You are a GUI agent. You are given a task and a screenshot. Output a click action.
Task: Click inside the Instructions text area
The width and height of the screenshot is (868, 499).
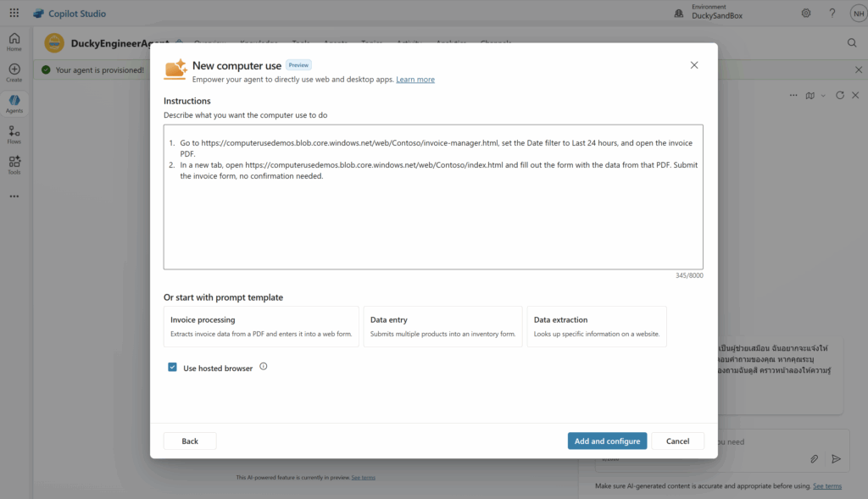point(432,220)
